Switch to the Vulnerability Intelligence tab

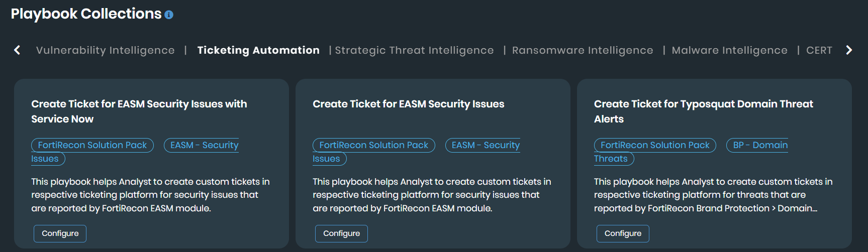click(105, 50)
